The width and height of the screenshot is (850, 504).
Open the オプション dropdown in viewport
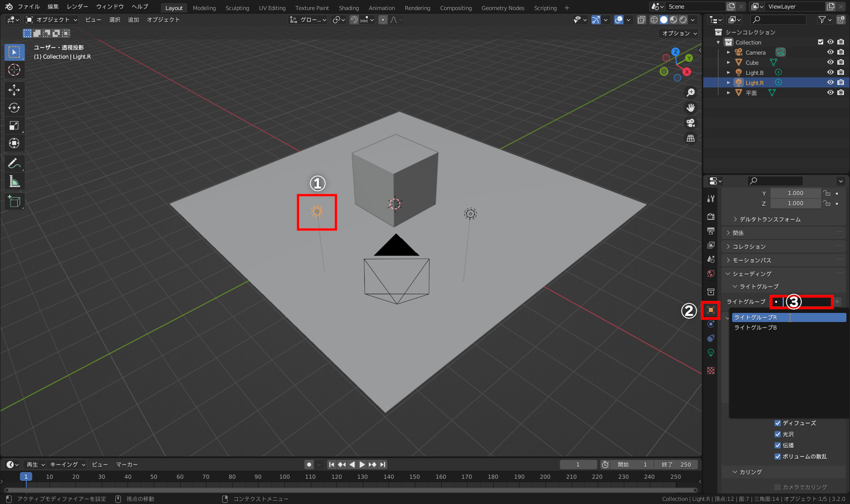tap(679, 33)
